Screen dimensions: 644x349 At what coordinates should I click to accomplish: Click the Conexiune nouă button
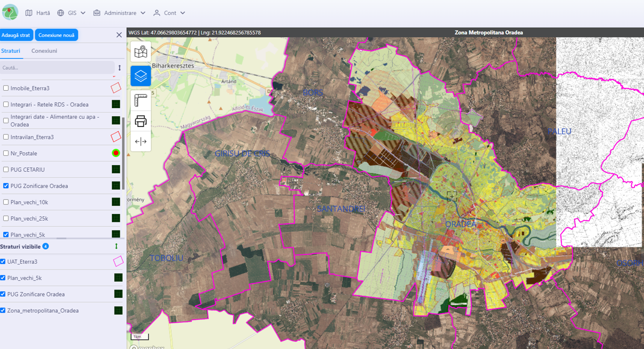click(x=56, y=35)
